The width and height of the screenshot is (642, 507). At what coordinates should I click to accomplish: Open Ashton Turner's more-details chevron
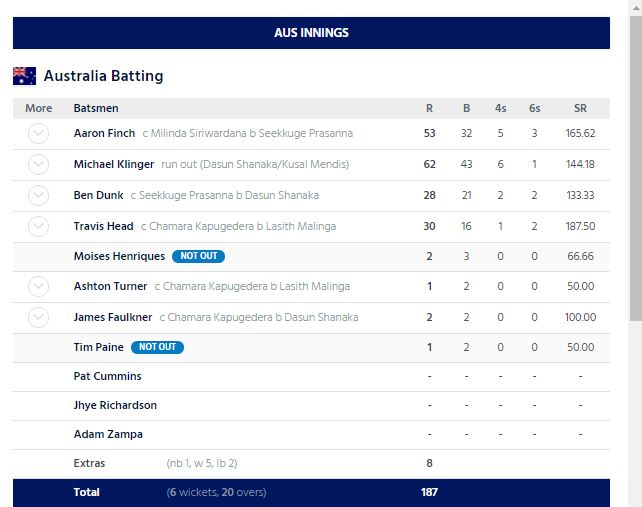38,287
